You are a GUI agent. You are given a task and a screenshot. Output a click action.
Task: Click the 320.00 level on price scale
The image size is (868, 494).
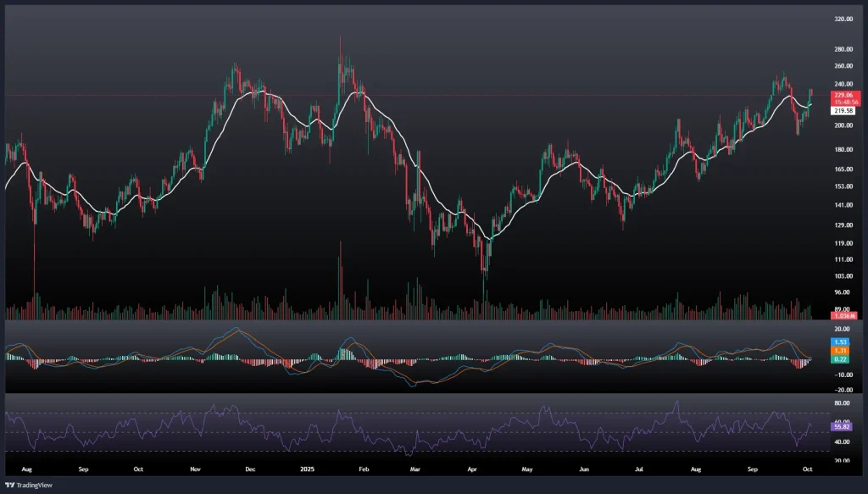[820, 19]
